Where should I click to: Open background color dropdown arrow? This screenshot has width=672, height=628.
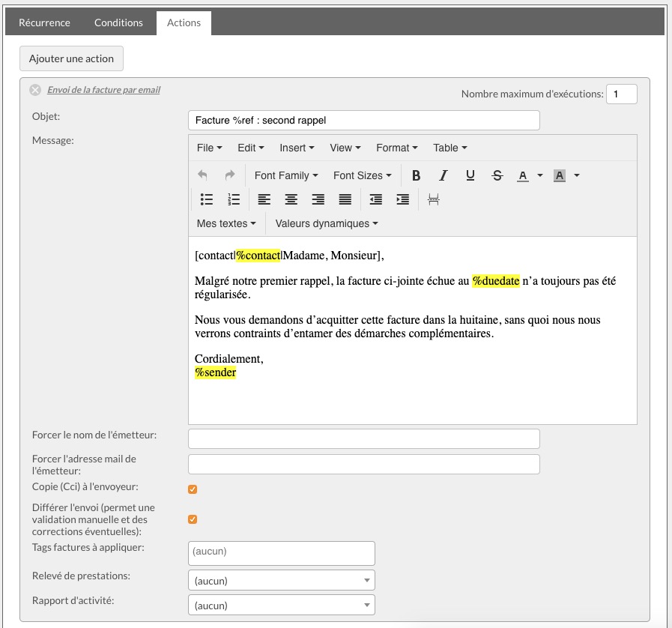[x=577, y=175]
